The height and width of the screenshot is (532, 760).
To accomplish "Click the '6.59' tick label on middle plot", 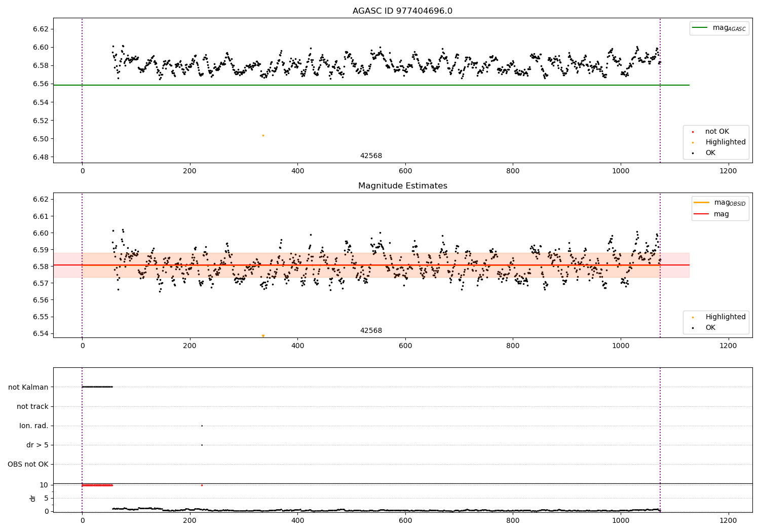I will [x=40, y=250].
